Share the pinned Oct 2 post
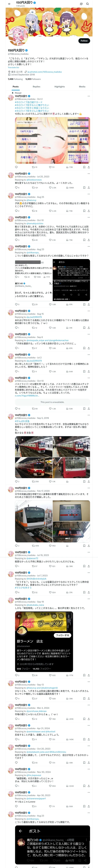This screenshot has height=868, width=98. tap(89, 167)
